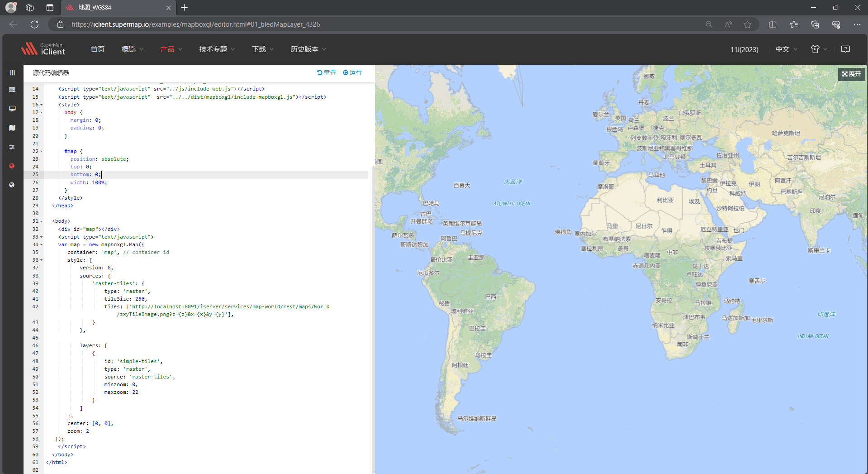Collapse code fold at line 34
The height and width of the screenshot is (474, 868).
(41, 244)
